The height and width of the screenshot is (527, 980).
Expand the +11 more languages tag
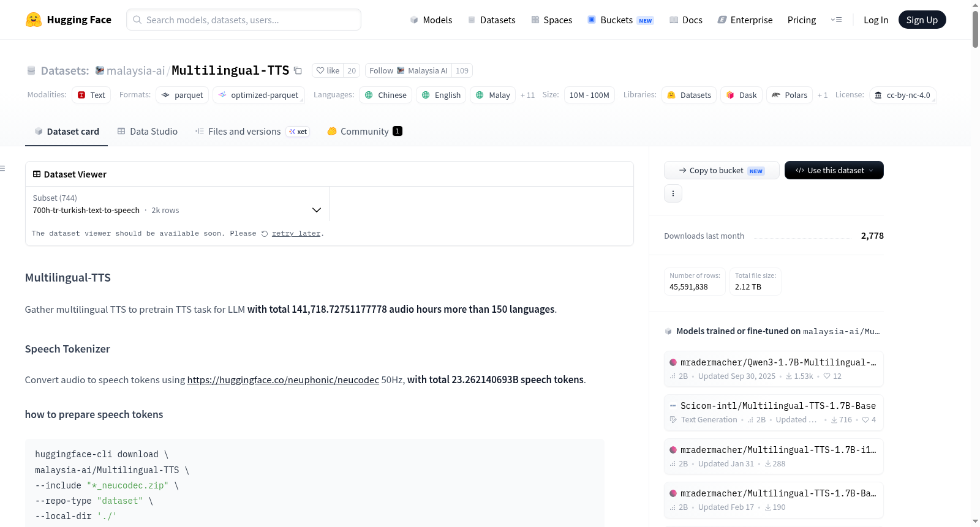coord(527,95)
